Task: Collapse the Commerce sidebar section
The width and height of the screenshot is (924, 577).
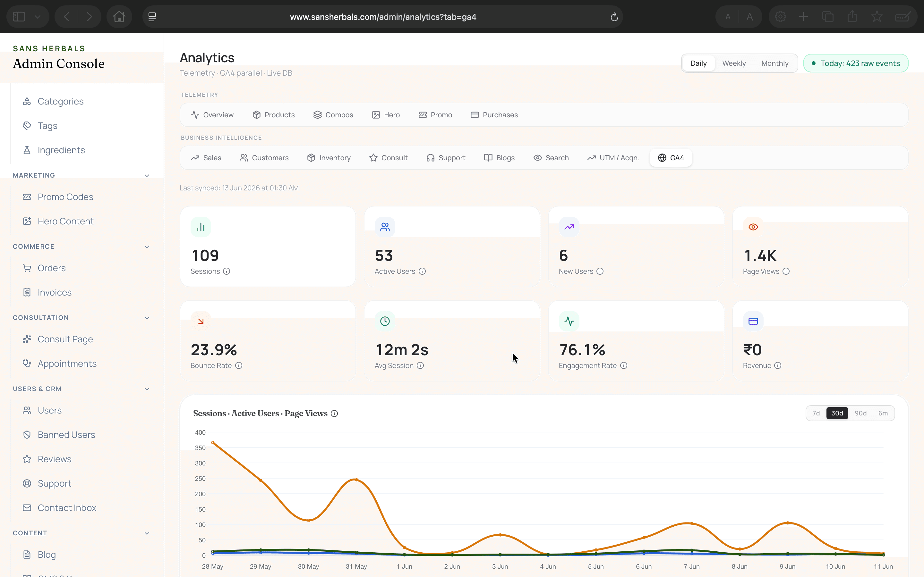Action: [147, 247]
